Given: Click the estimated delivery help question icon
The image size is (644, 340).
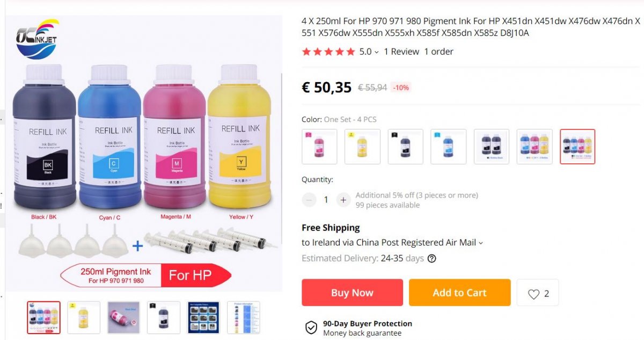Looking at the screenshot, I should tap(431, 258).
